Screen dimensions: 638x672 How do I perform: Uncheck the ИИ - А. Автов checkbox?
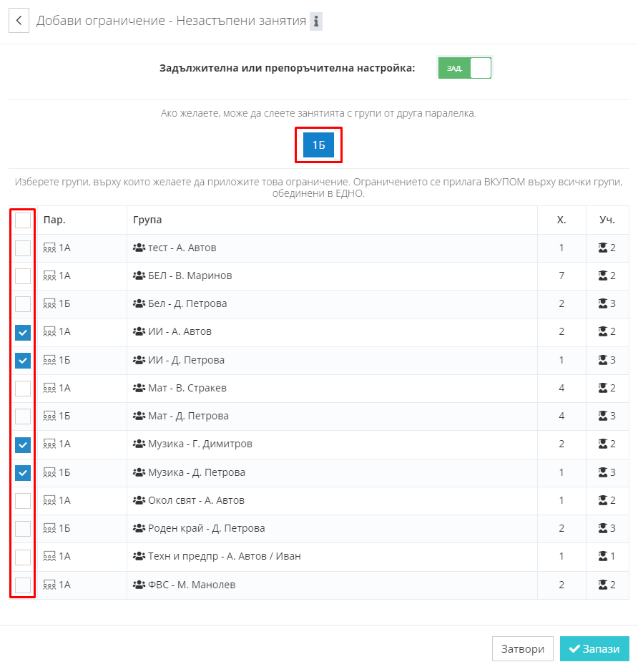coord(23,332)
